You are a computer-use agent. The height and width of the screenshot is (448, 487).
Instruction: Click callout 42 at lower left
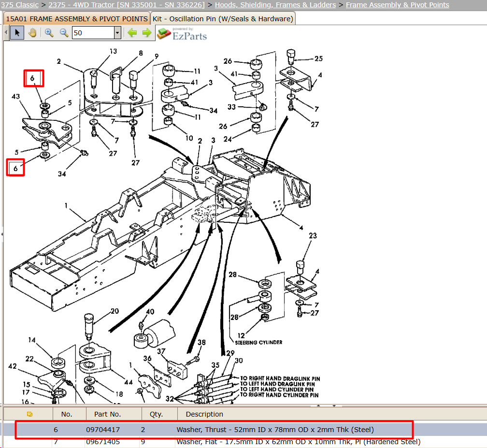click(x=13, y=366)
